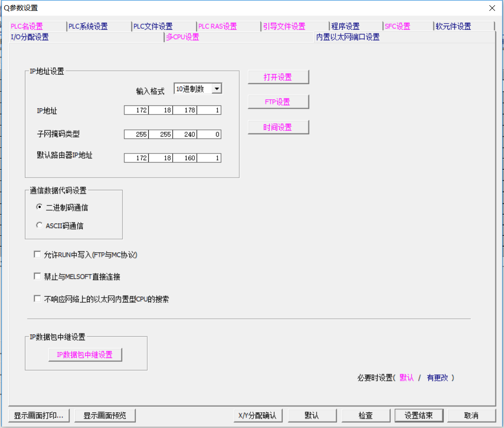
Task: Toggle 不响应网络上的以太网内置型CPU的搜索 checkbox
Action: click(38, 299)
